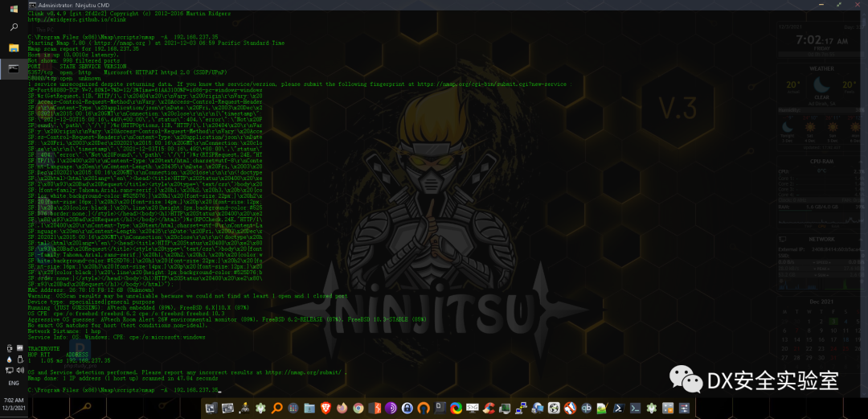Open the round apps grid dock icon
The height and width of the screenshot is (419, 868).
pyautogui.click(x=293, y=408)
